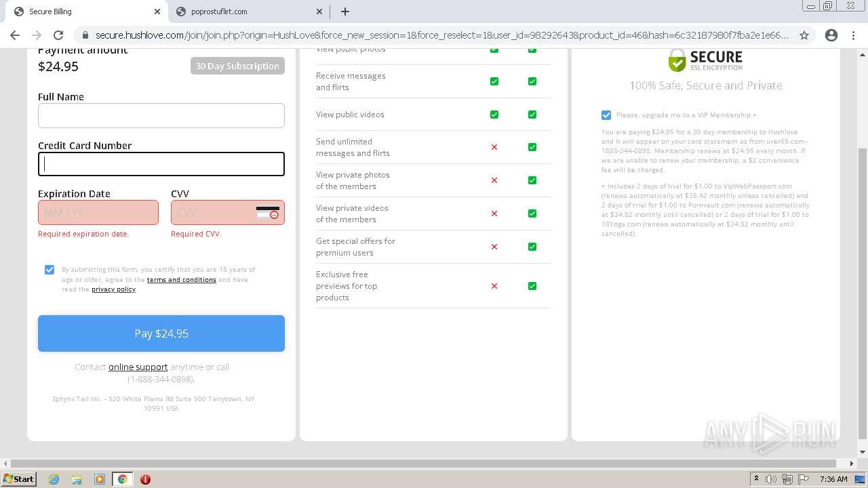Image resolution: width=868 pixels, height=488 pixels.
Task: Click first green check for Receive messages
Action: [494, 81]
